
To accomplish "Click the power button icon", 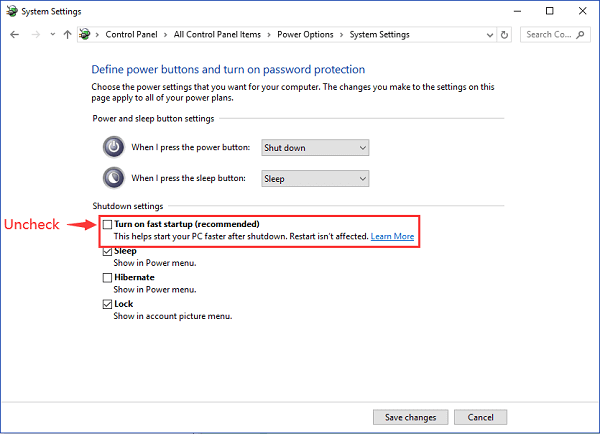I will click(114, 147).
